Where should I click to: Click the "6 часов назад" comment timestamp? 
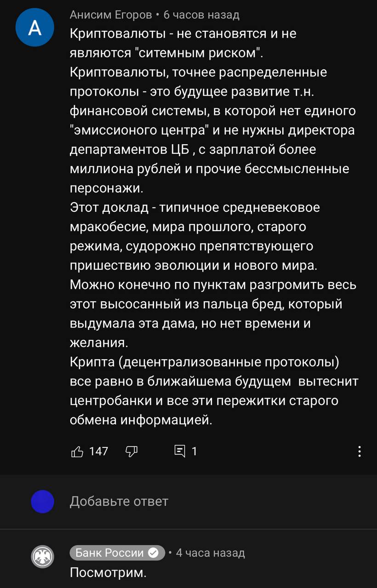tap(201, 15)
